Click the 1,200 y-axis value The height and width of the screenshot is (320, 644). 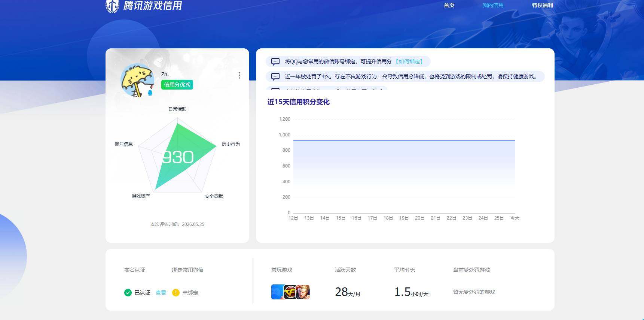coord(284,119)
